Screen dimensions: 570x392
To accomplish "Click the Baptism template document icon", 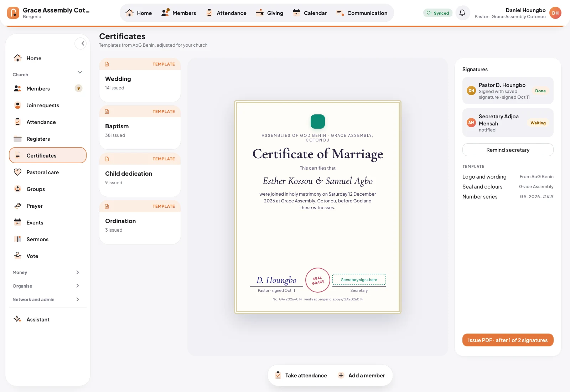I will tap(107, 112).
